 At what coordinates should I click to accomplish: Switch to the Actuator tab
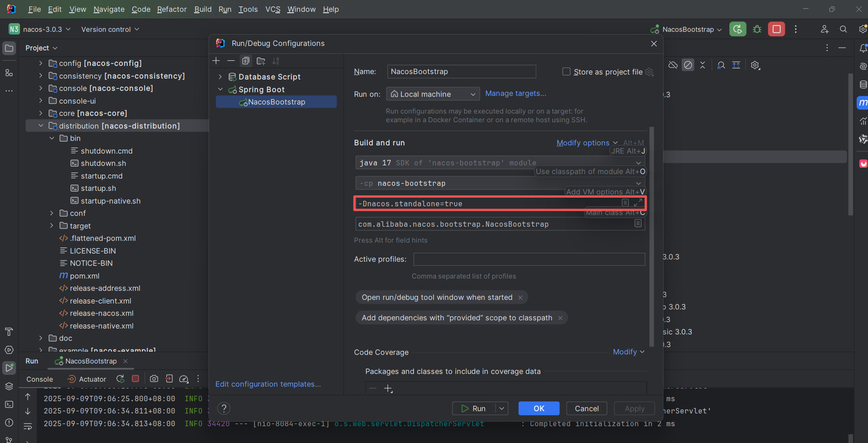pos(87,379)
